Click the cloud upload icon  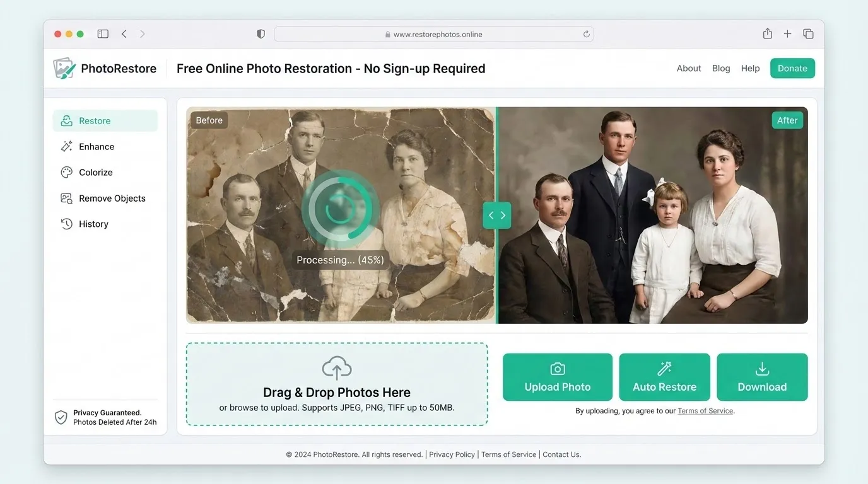(x=337, y=368)
